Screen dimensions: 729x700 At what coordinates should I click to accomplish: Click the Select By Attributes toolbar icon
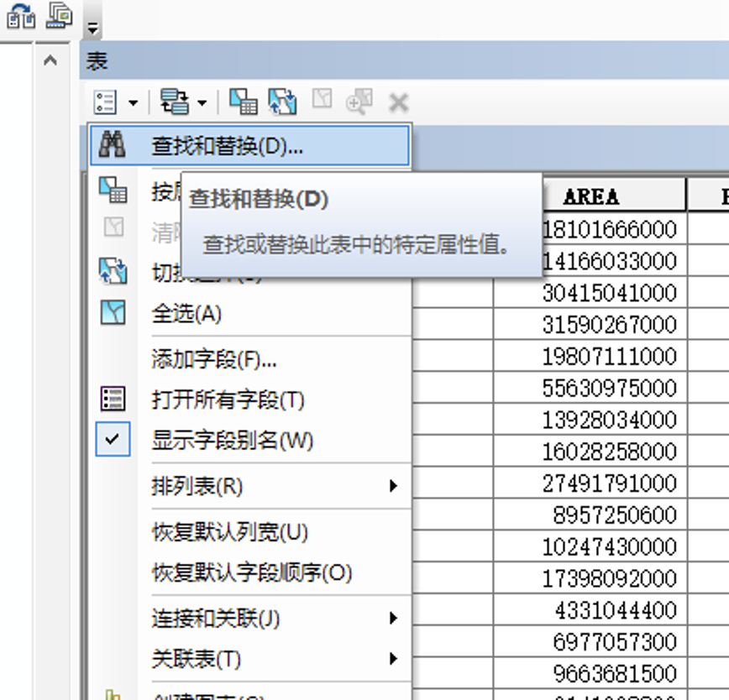pos(244,102)
